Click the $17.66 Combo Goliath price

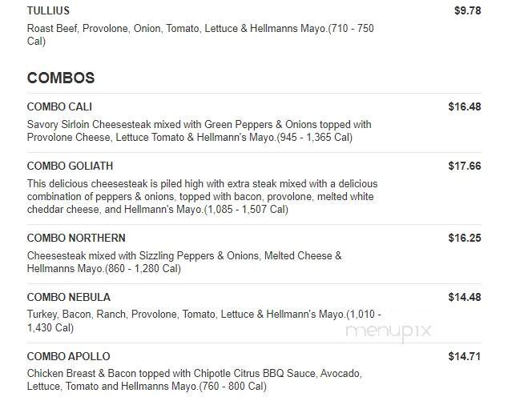[465, 166]
